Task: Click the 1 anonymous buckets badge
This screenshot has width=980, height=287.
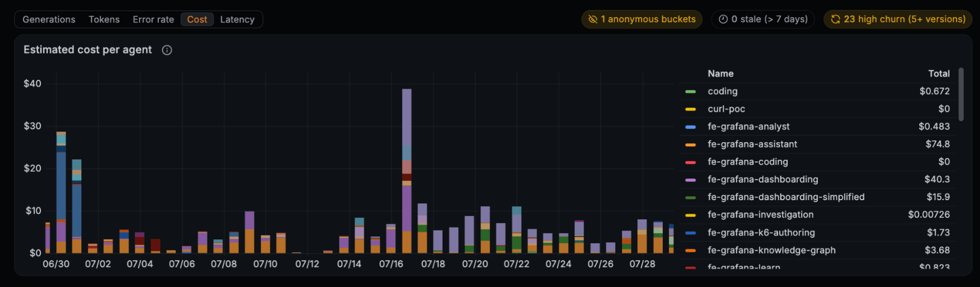Action: (642, 19)
